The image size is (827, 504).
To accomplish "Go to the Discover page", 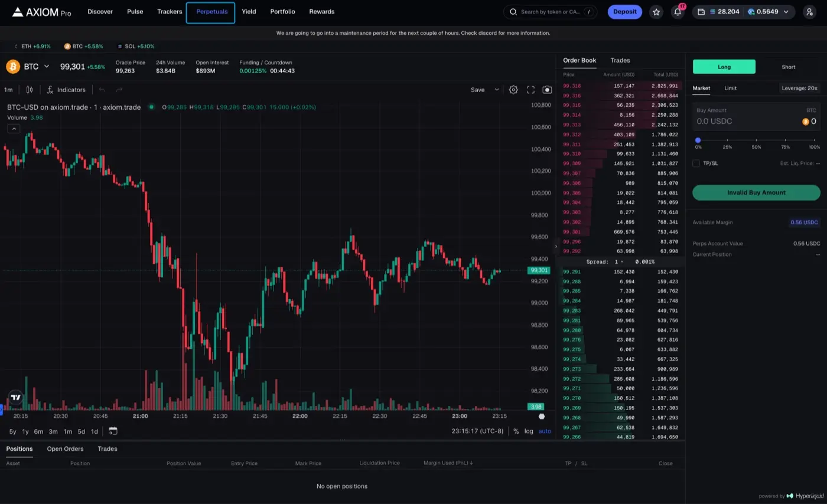I will [x=100, y=12].
